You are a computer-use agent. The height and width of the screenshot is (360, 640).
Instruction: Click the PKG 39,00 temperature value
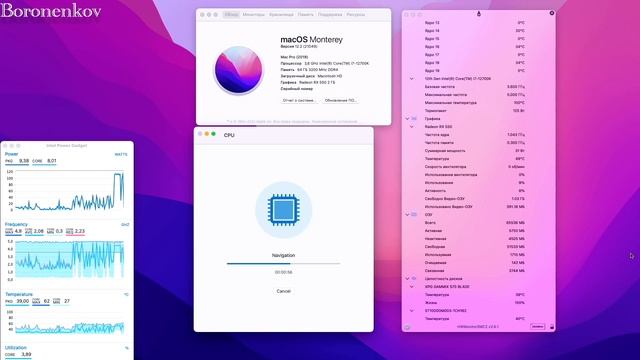tap(17, 301)
